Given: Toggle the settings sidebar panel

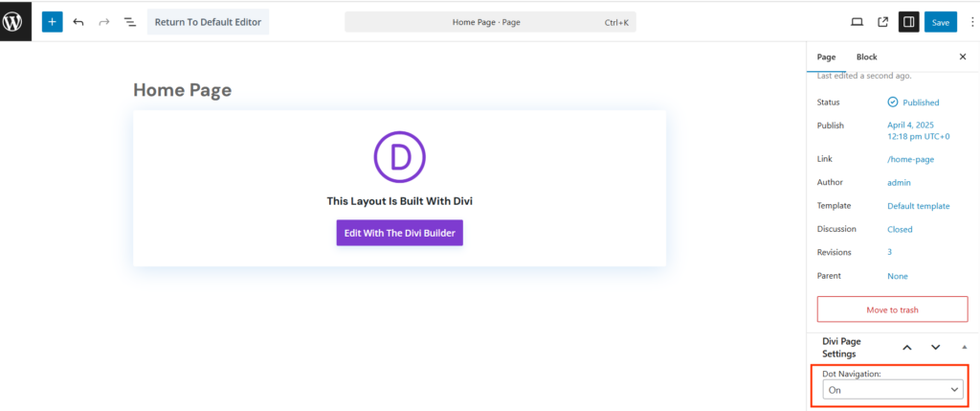Looking at the screenshot, I should 908,22.
